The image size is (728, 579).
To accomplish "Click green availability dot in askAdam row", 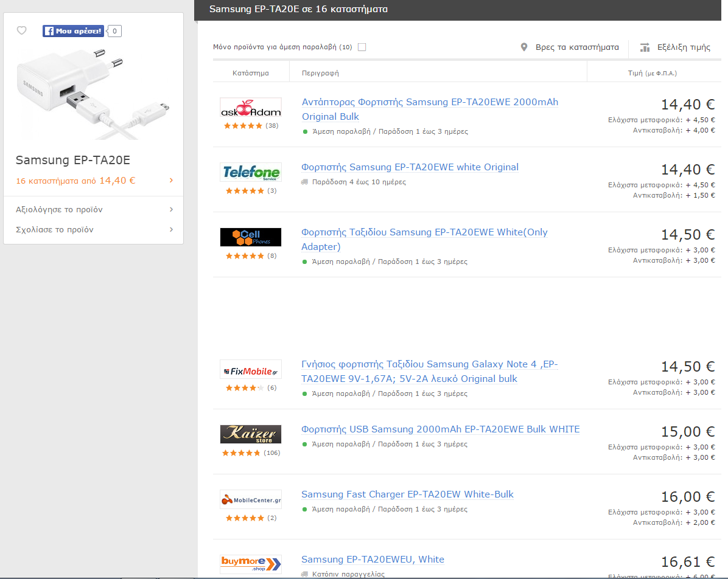I will 305,132.
